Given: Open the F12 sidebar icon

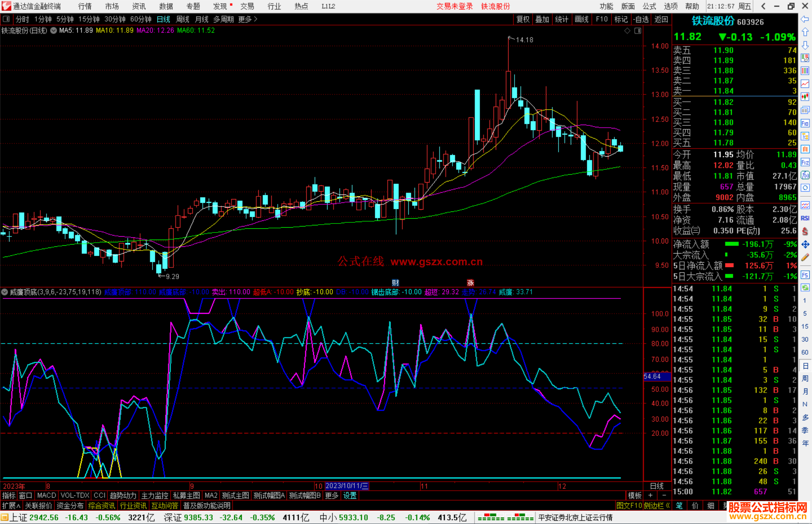Looking at the screenshot, I should 805,162.
